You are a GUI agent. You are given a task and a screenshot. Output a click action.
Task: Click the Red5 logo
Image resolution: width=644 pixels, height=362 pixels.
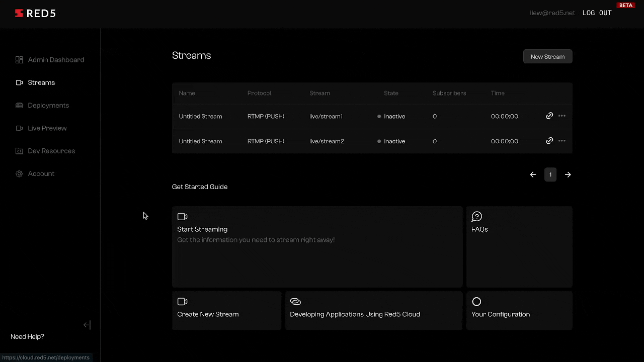35,14
